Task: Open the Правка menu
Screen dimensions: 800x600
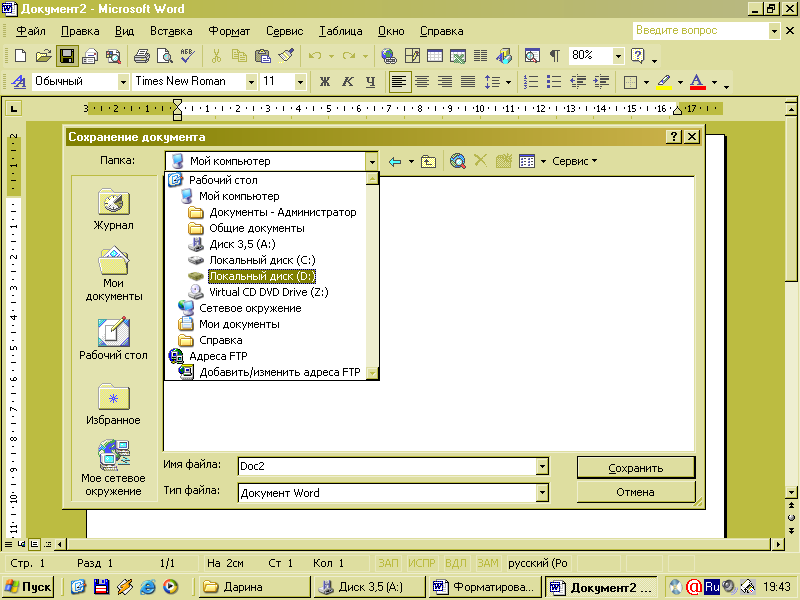Action: (80, 31)
